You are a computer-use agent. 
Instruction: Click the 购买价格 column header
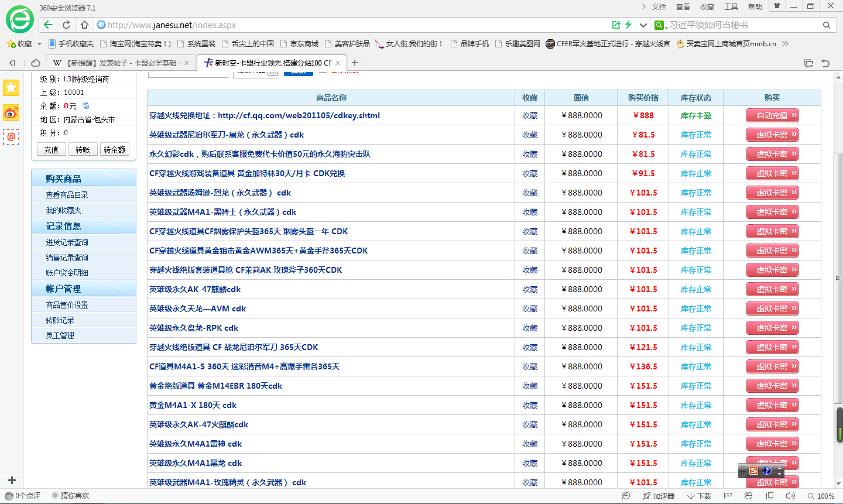click(x=643, y=98)
